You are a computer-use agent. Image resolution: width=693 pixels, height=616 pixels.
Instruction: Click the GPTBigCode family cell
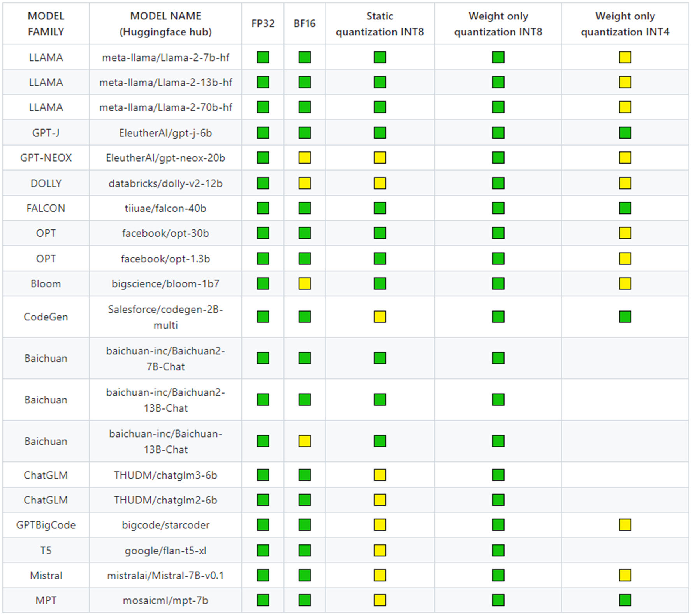coord(46,525)
